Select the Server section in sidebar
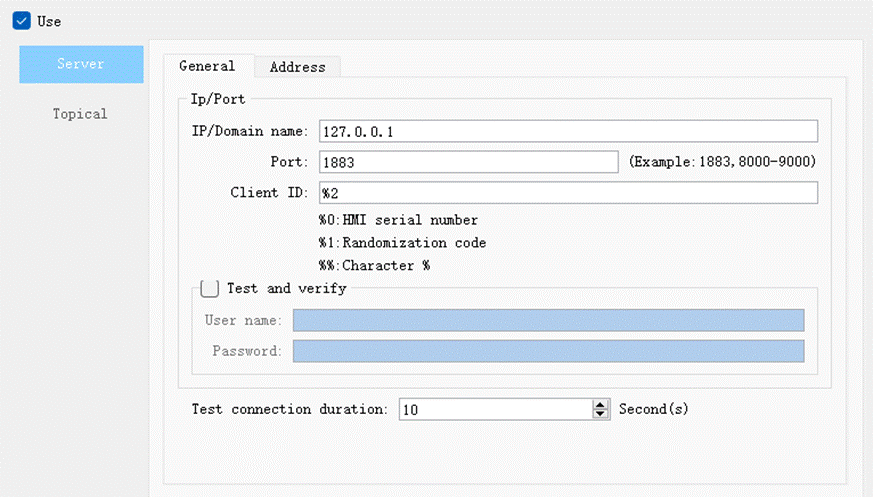 [x=81, y=64]
